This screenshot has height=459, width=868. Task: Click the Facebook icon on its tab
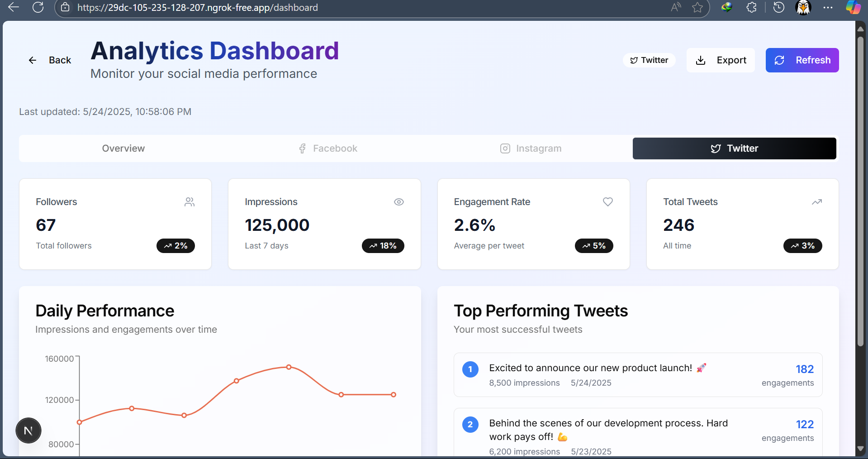point(302,148)
